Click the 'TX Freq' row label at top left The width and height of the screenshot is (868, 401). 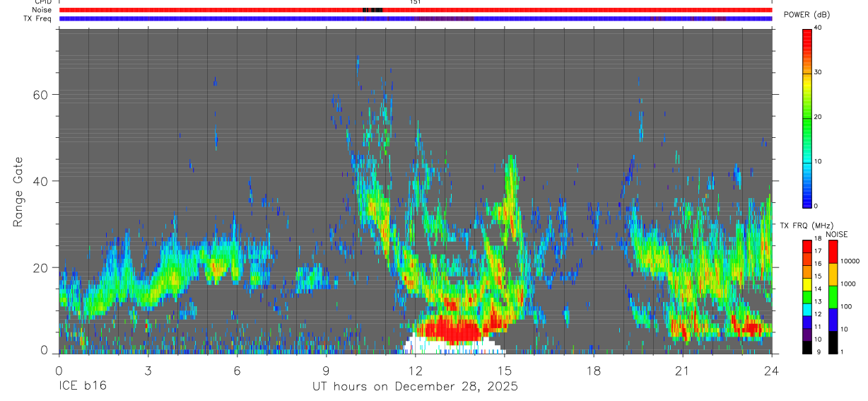[x=39, y=18]
